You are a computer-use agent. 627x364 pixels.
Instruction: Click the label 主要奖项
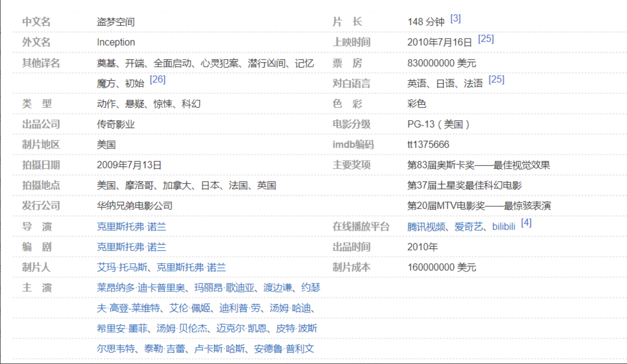(x=352, y=165)
